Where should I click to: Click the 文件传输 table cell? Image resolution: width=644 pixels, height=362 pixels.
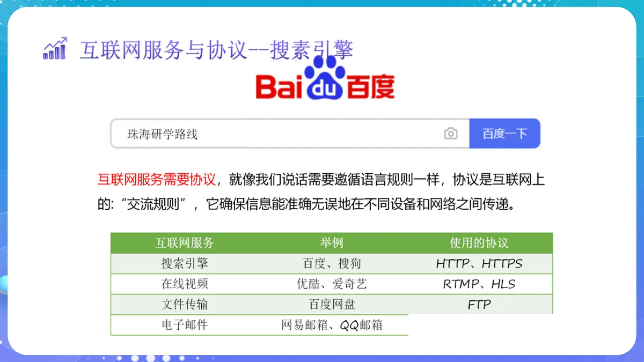pos(185,304)
